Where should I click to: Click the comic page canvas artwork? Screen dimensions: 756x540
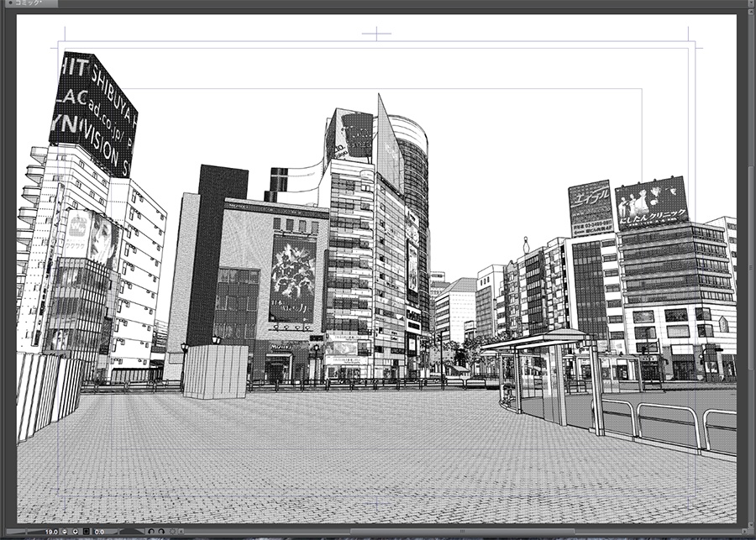point(378,294)
